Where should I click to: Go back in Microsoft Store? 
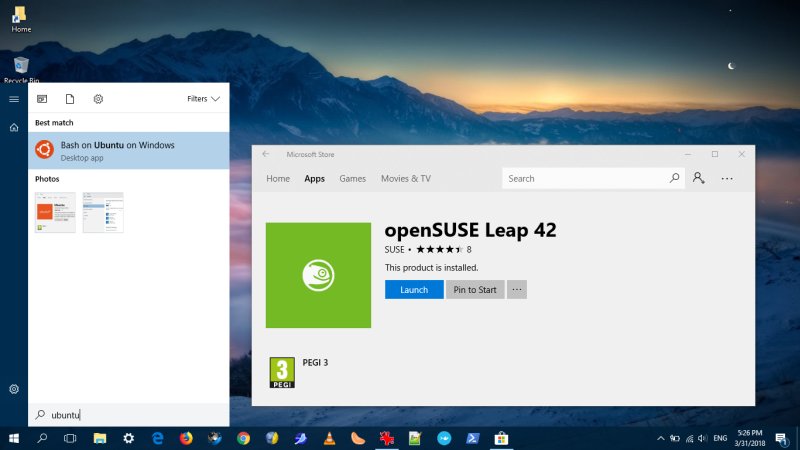265,154
